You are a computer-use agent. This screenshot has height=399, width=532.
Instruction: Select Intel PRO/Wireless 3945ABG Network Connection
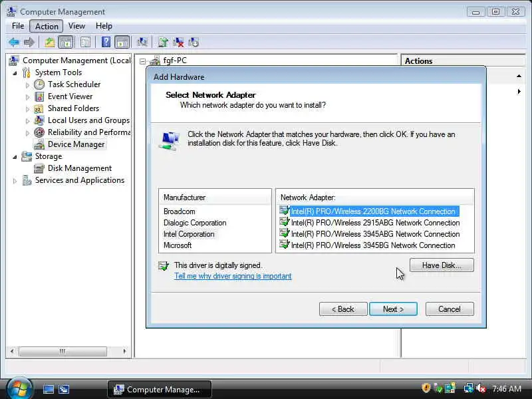[370, 234]
